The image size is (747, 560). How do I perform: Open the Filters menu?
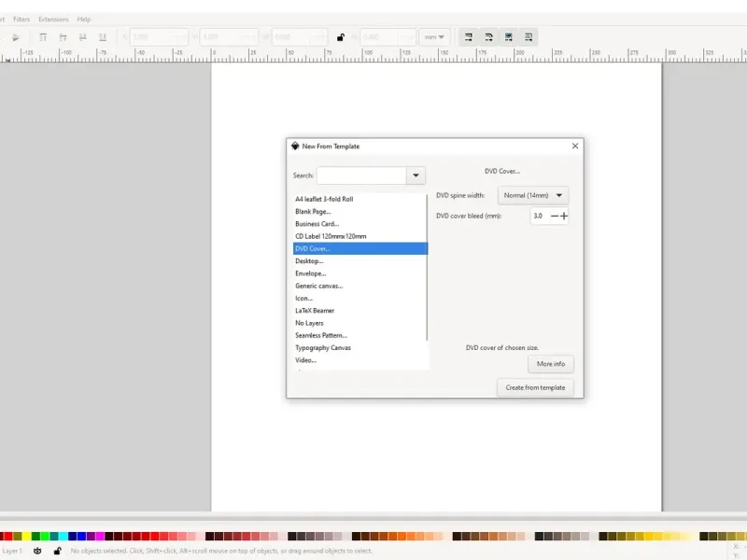point(21,19)
